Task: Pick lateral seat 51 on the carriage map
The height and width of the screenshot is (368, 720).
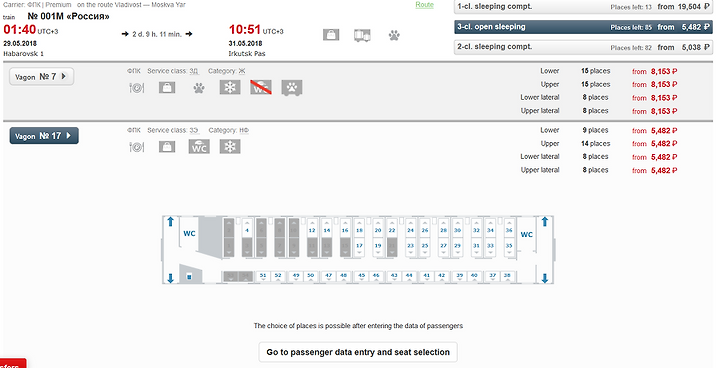Action: point(263,277)
